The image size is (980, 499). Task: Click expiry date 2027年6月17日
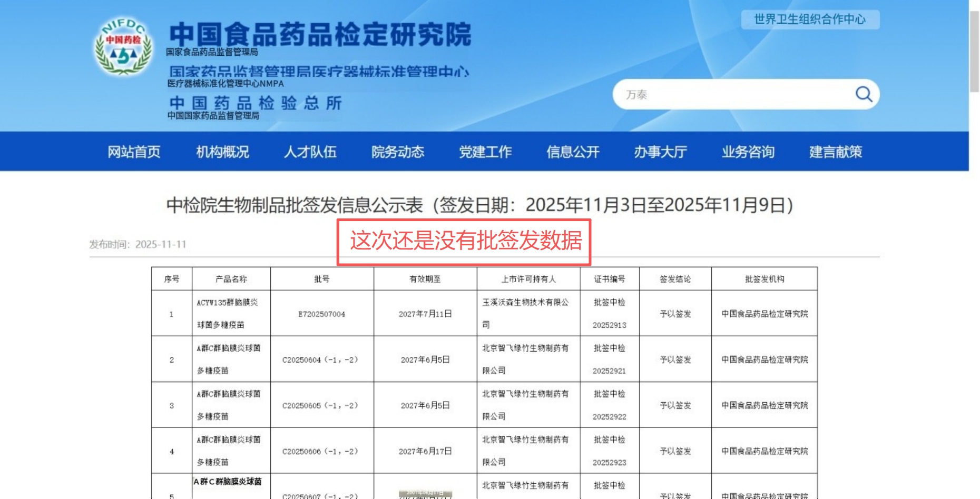425,451
